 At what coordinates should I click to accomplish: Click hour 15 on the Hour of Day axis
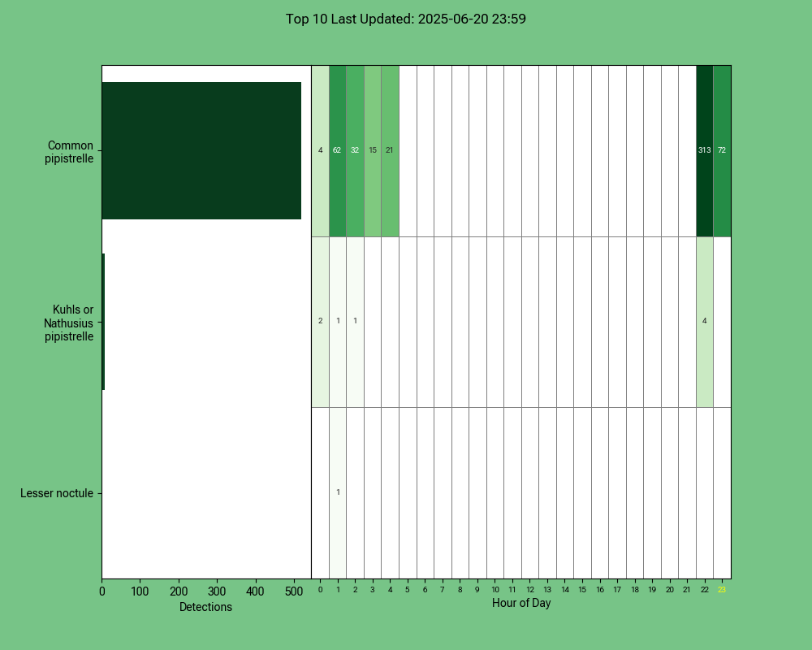tap(582, 590)
